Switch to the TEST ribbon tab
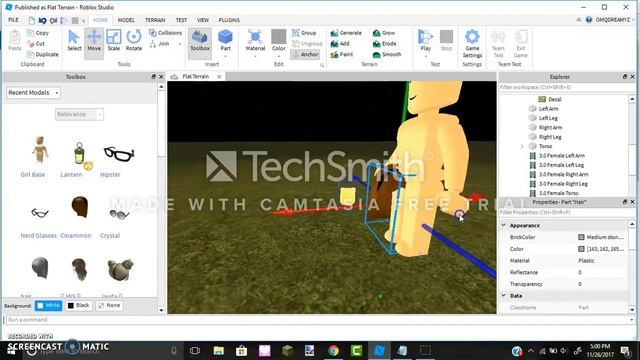Screen dimensions: 640x360 pyautogui.click(x=181, y=20)
